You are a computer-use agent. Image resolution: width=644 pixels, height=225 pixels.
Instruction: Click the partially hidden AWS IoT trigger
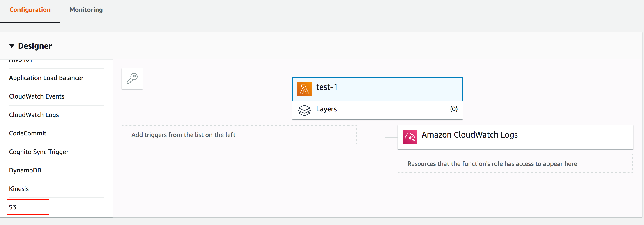(x=21, y=61)
